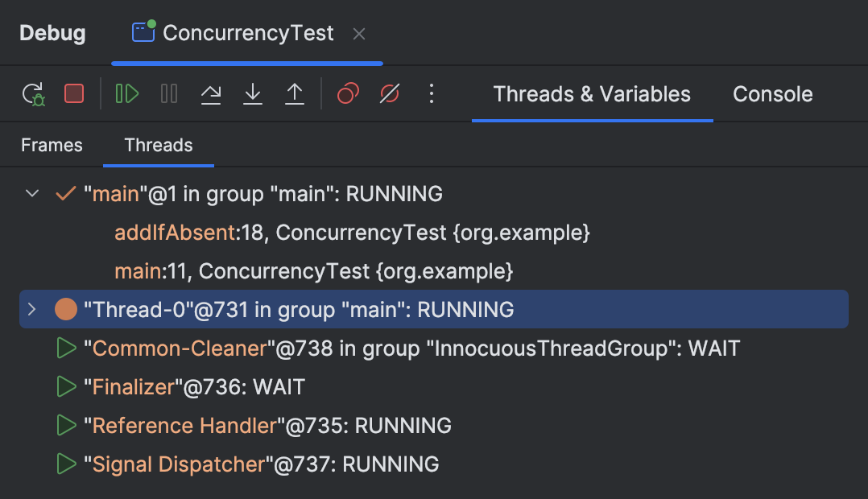
Task: Close the ConcurrencyTest debug tab
Action: pyautogui.click(x=359, y=34)
